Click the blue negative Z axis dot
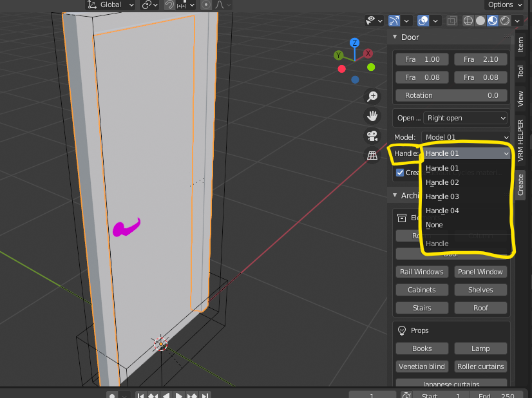 (356, 80)
